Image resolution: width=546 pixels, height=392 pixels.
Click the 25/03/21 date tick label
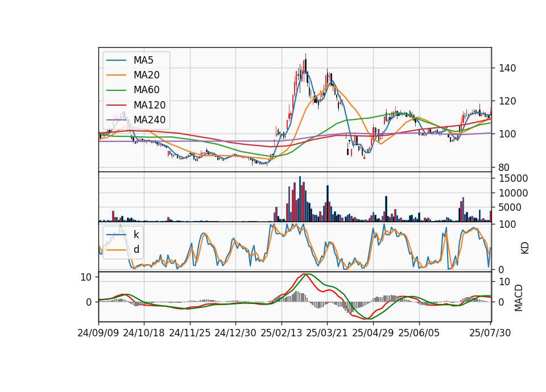click(327, 333)
